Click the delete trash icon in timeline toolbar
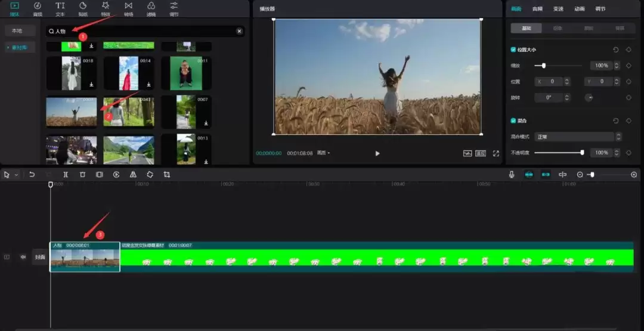Screen dimensions: 644x331 click(82, 175)
